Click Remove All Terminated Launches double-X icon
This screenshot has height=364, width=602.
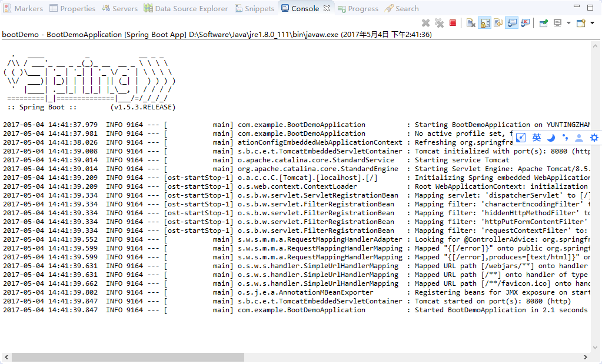439,23
